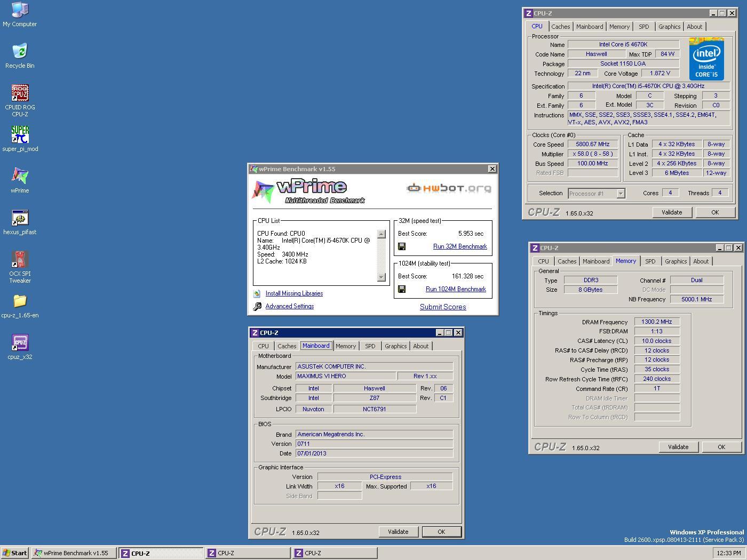
Task: Click the Z icon in the CPU-Z Mainboard title bar
Action: (x=255, y=333)
